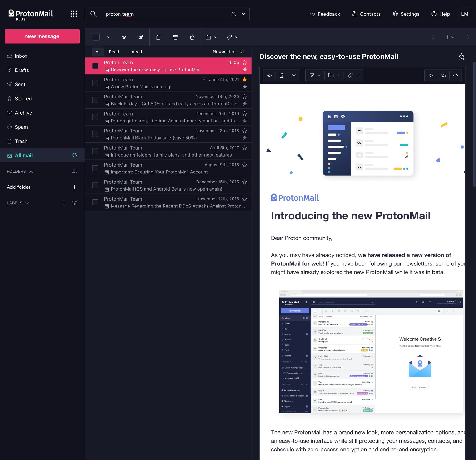Collapse the FOLDERS section

[20, 172]
